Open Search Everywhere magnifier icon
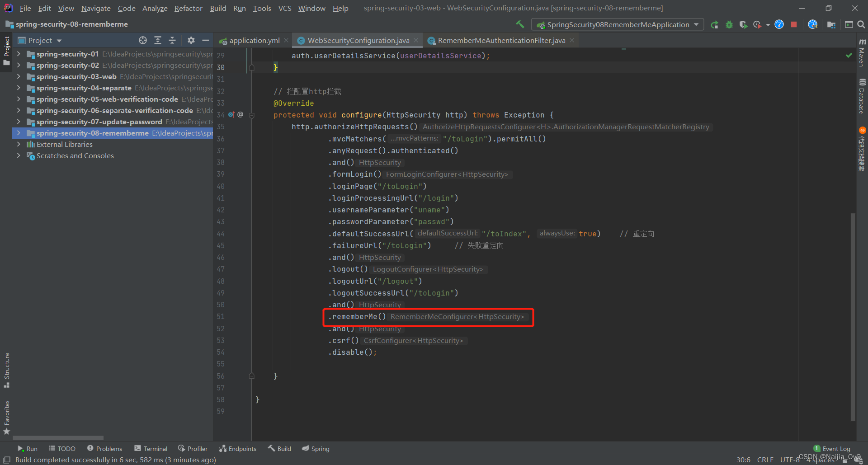This screenshot has width=868, height=465. (861, 24)
